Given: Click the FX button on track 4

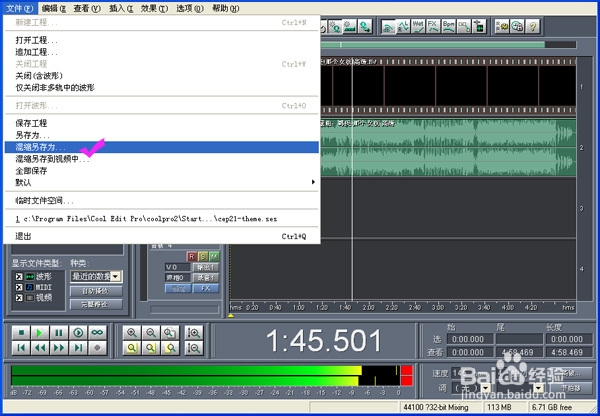Looking at the screenshot, I should tap(205, 289).
